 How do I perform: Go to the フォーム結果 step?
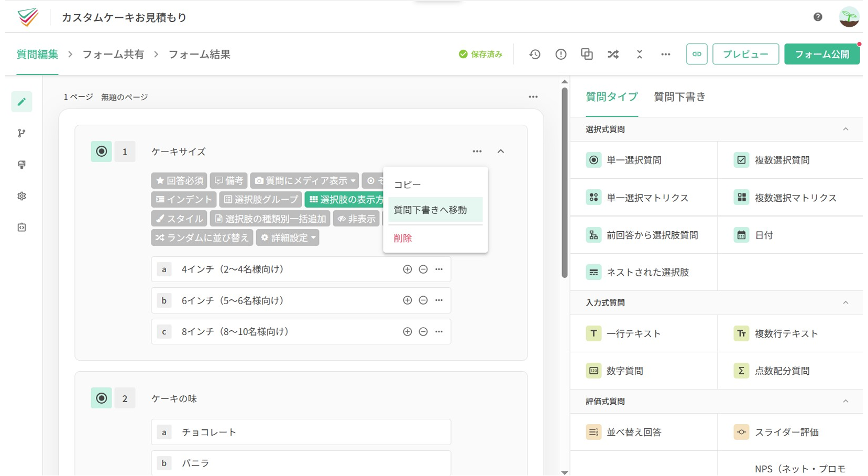200,54
